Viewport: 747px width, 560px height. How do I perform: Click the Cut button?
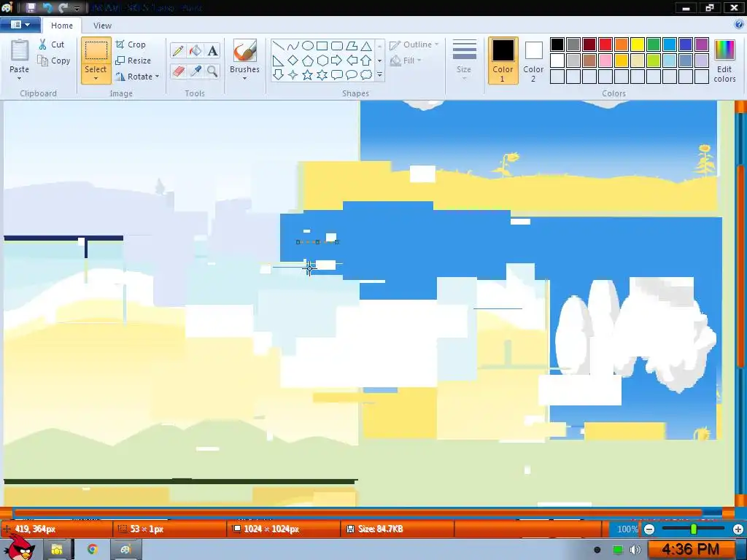pos(52,44)
